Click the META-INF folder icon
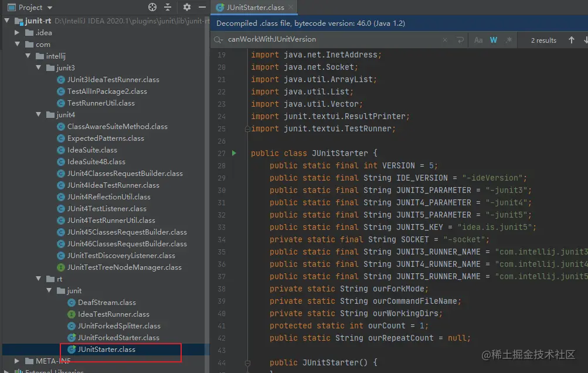The height and width of the screenshot is (373, 588). [29, 361]
